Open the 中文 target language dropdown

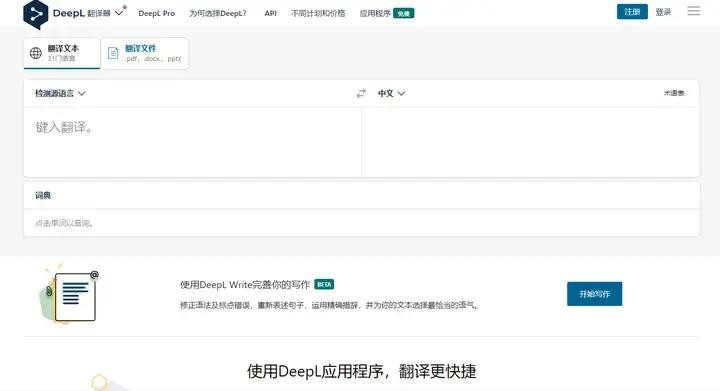coord(391,93)
